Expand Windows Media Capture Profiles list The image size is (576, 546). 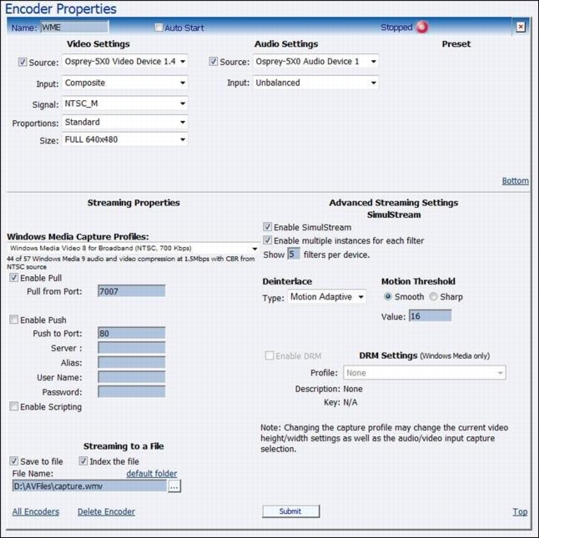click(133, 248)
